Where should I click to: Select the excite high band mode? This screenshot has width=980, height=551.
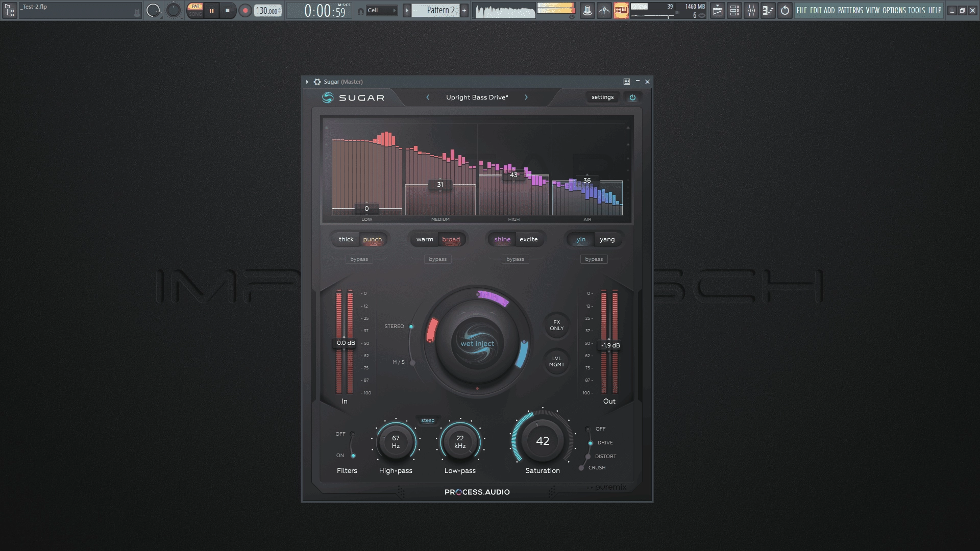tap(529, 239)
